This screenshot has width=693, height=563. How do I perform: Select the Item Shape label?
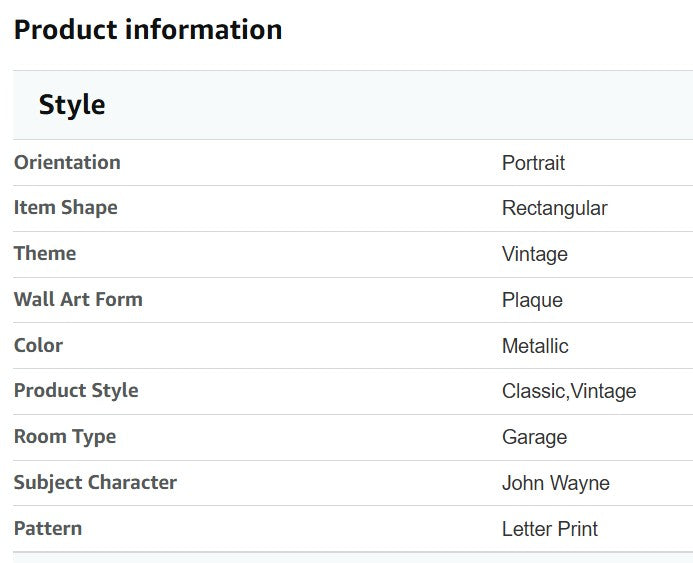coord(66,208)
